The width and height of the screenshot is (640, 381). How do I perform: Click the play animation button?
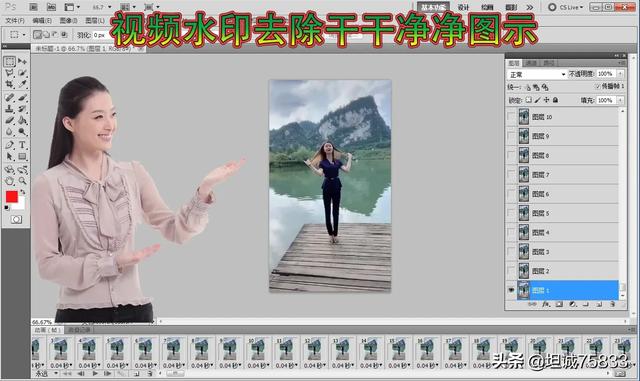tap(95, 374)
